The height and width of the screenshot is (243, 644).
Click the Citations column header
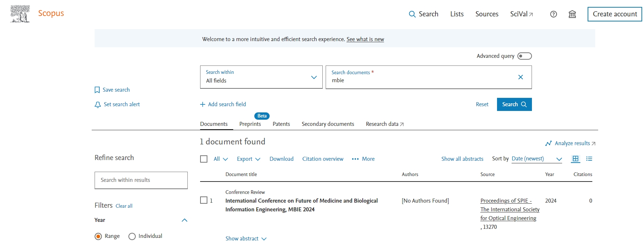(x=583, y=175)
